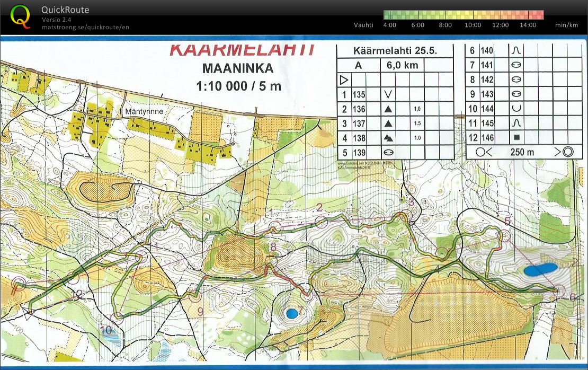Click the 14:00 pace scale label
Screen dimensions: 588x370
tap(528, 25)
